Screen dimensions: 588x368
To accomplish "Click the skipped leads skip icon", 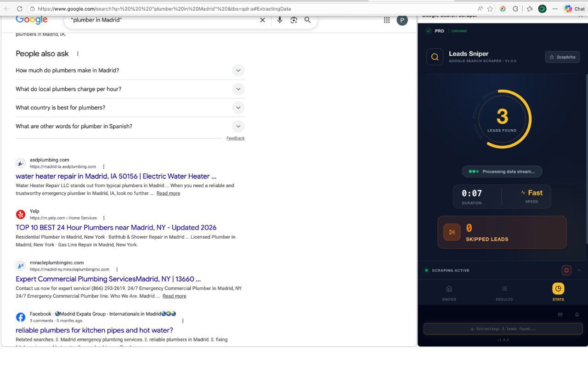I will (x=452, y=232).
